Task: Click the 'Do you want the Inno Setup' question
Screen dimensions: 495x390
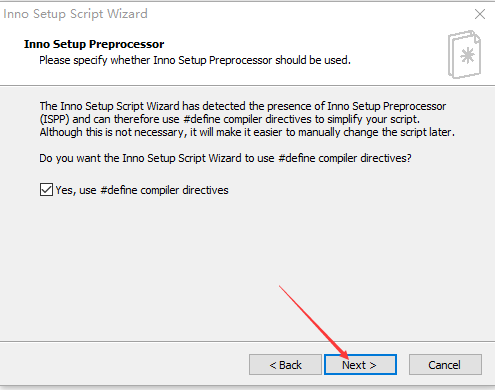Action: click(225, 158)
